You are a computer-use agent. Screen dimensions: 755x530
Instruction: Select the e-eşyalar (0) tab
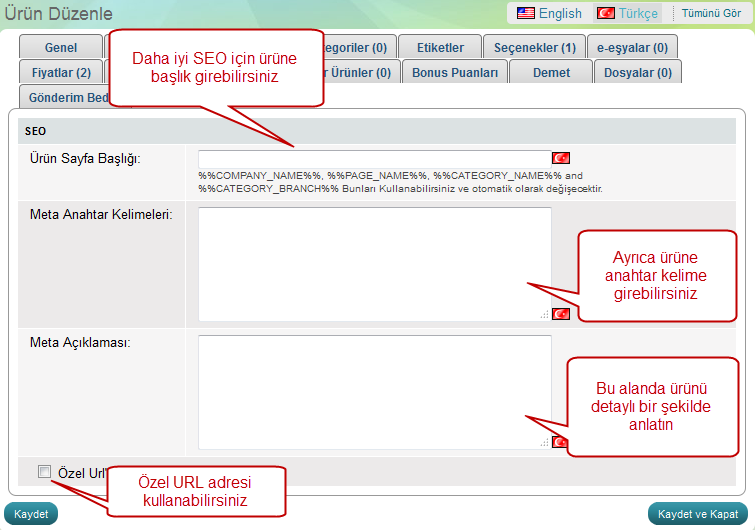[x=632, y=47]
